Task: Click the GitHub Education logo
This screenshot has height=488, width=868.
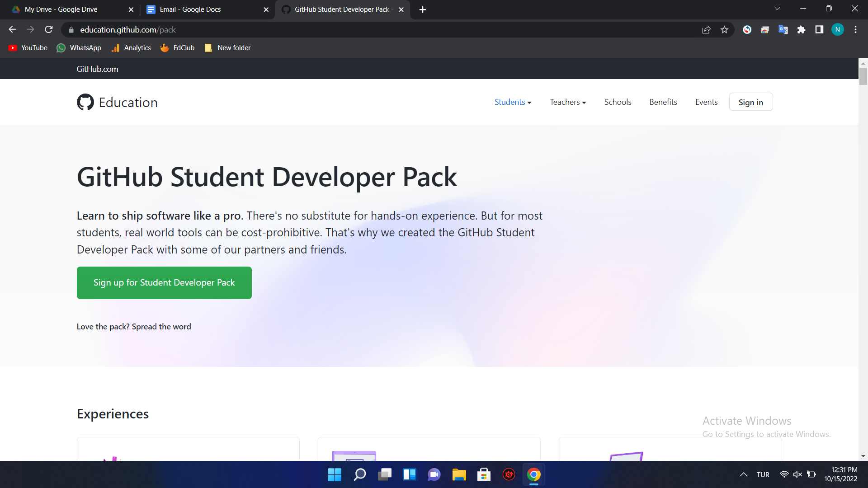Action: (x=117, y=102)
